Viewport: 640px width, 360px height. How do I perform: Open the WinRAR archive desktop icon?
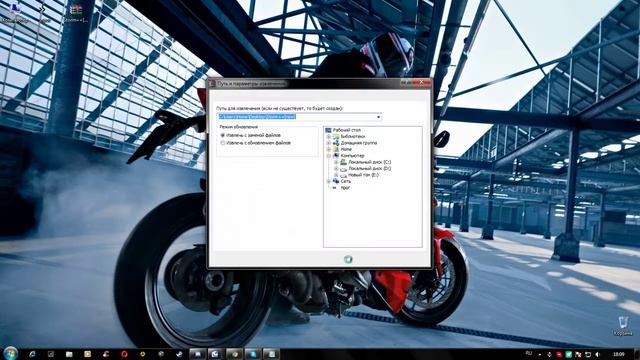(x=76, y=13)
